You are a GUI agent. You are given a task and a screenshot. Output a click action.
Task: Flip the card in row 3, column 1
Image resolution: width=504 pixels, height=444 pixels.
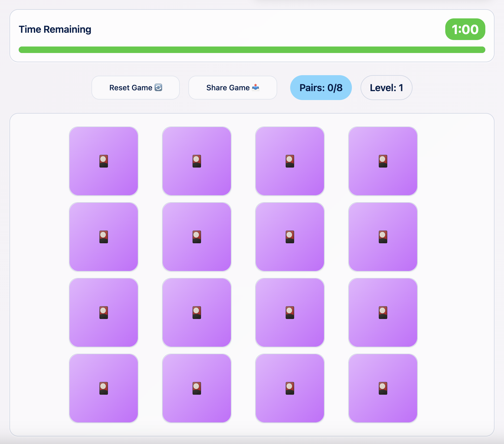(x=104, y=313)
